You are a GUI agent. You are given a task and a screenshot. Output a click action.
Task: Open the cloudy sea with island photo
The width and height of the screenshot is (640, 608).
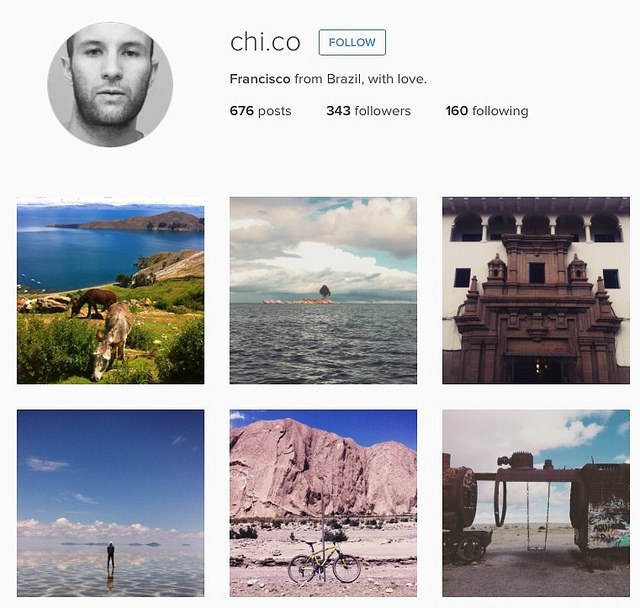tap(323, 291)
